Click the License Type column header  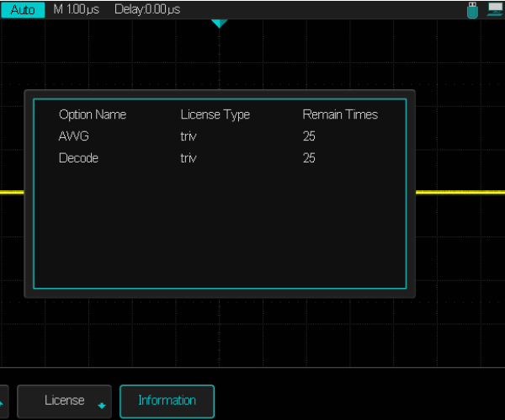click(x=215, y=114)
